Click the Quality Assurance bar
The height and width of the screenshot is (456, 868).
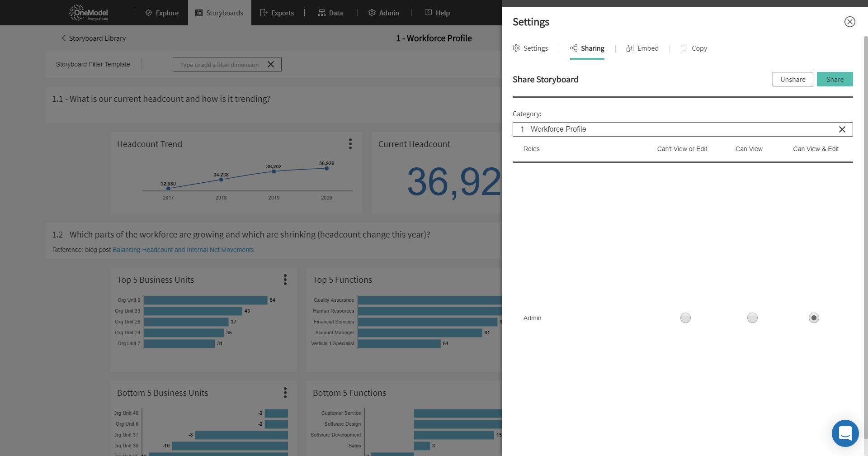(x=430, y=300)
